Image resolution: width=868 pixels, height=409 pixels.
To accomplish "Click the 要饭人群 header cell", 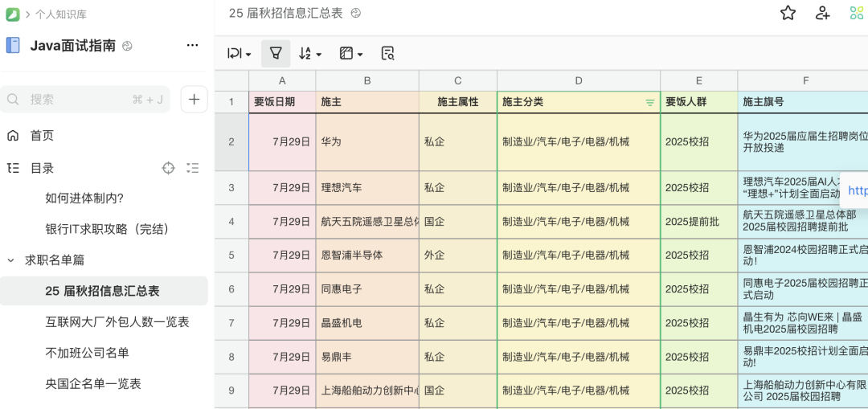I will [x=699, y=102].
